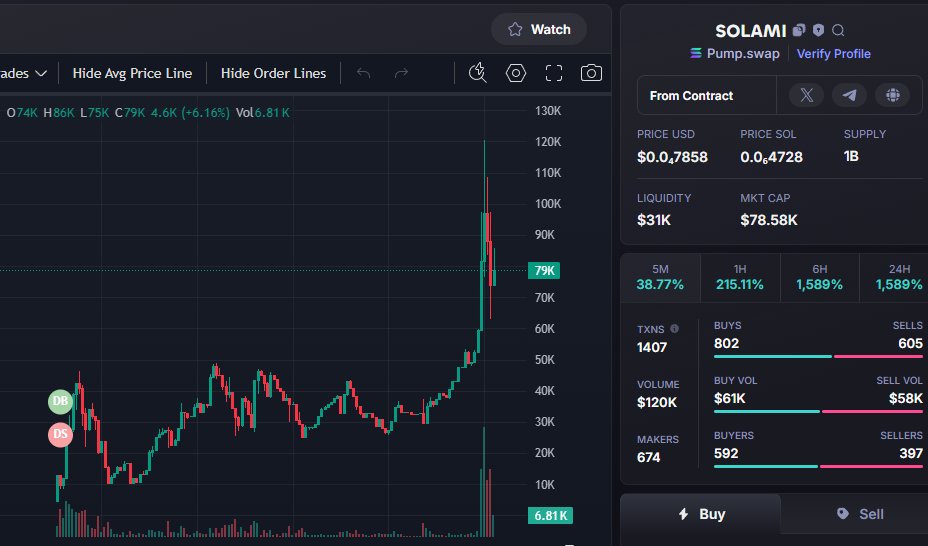Image resolution: width=928 pixels, height=546 pixels.
Task: Click the redo arrow in chart toolbar
Action: tap(401, 73)
